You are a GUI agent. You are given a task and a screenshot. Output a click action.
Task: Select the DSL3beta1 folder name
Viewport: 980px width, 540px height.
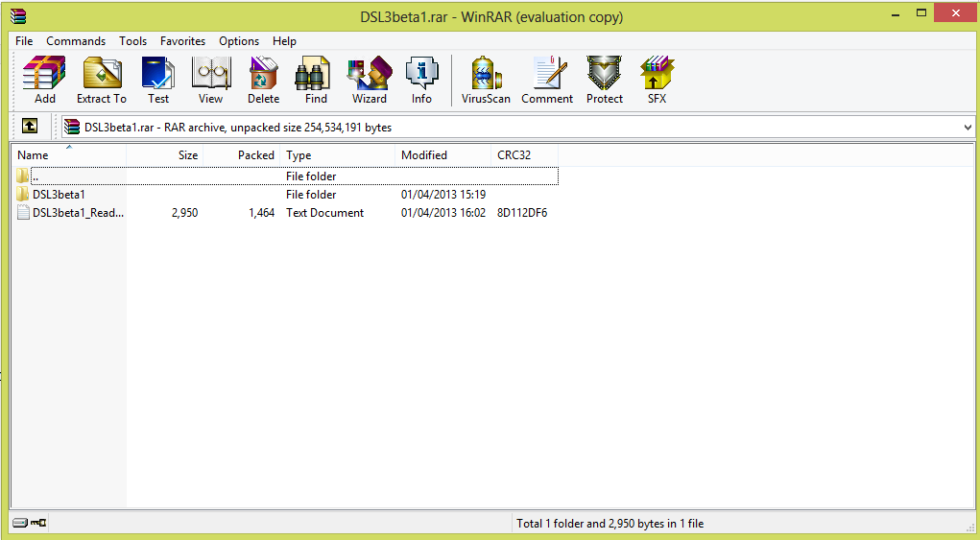pos(59,195)
